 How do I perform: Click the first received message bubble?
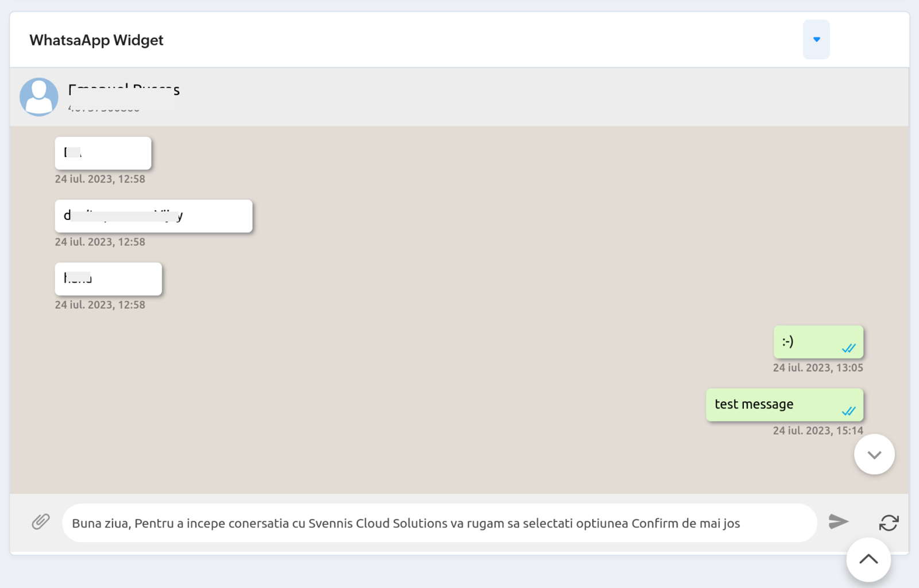(103, 153)
